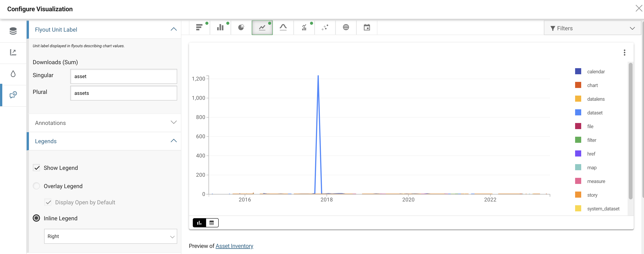Switch preview to table view

[x=212, y=223]
